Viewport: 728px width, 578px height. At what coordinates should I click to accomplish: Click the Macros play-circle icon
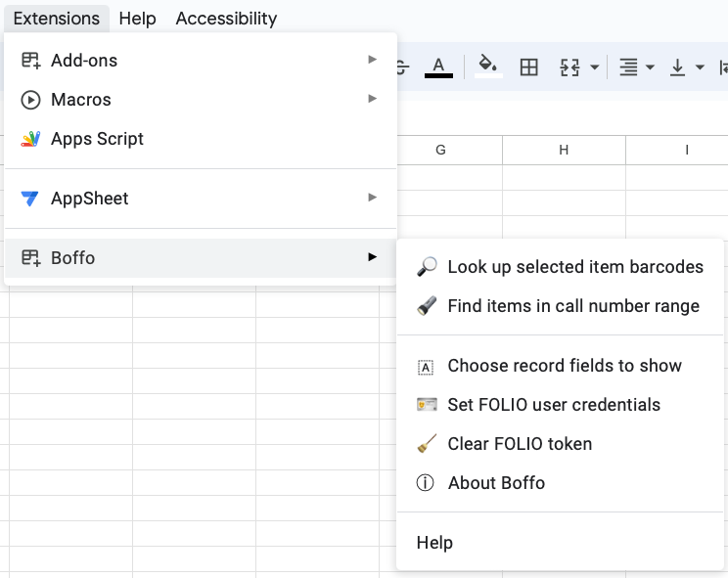[30, 100]
